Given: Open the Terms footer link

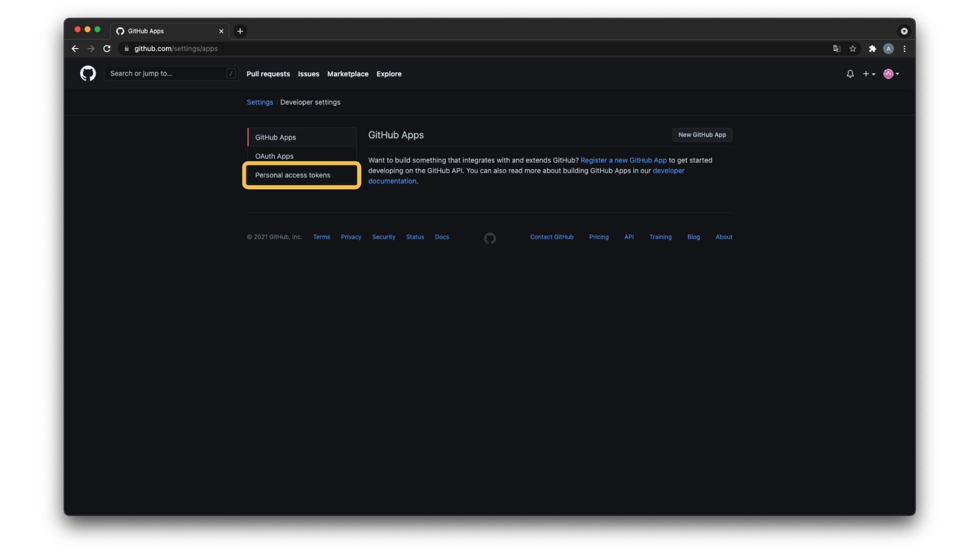Looking at the screenshot, I should (x=321, y=237).
